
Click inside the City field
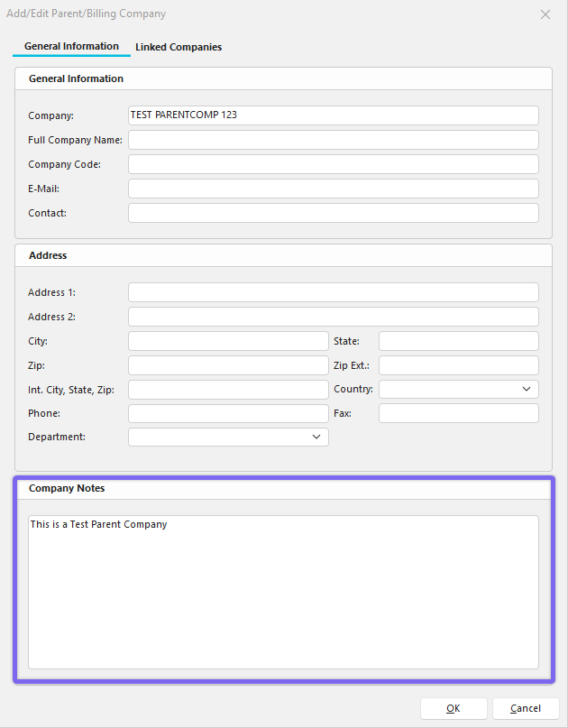point(228,341)
